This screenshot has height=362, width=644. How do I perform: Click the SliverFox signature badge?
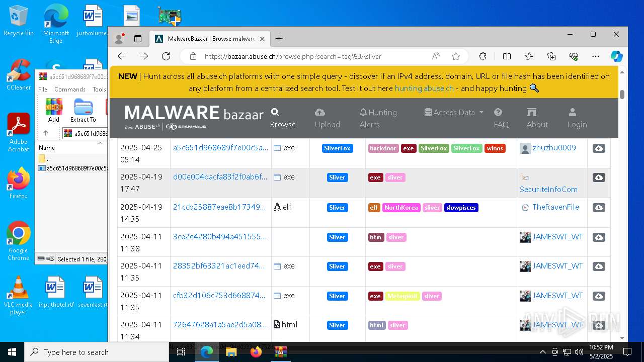[337, 148]
